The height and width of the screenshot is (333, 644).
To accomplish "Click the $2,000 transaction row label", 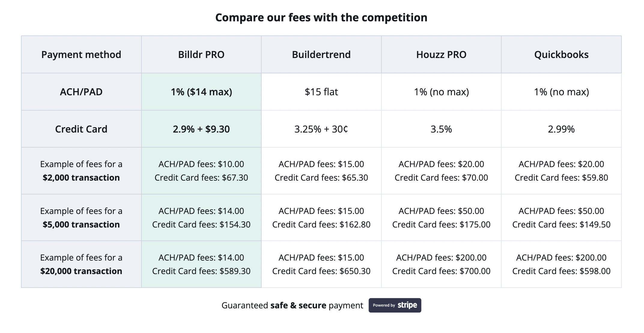I will 81,171.
